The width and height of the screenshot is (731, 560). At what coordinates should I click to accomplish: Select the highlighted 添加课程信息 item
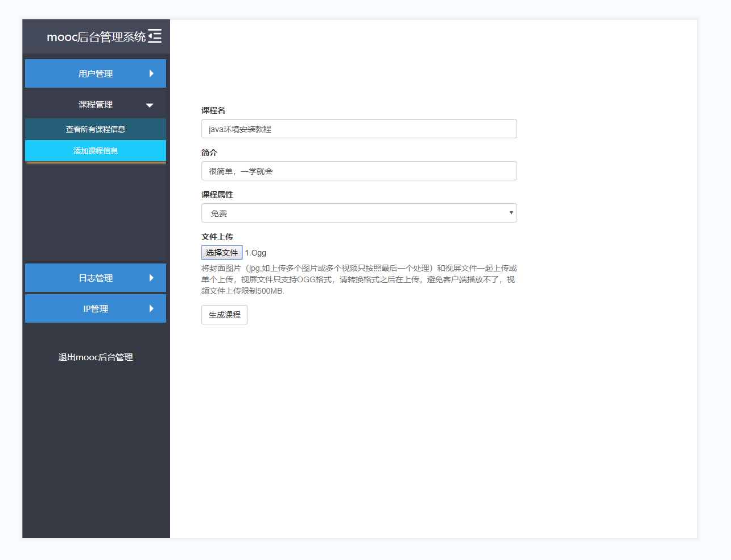95,151
